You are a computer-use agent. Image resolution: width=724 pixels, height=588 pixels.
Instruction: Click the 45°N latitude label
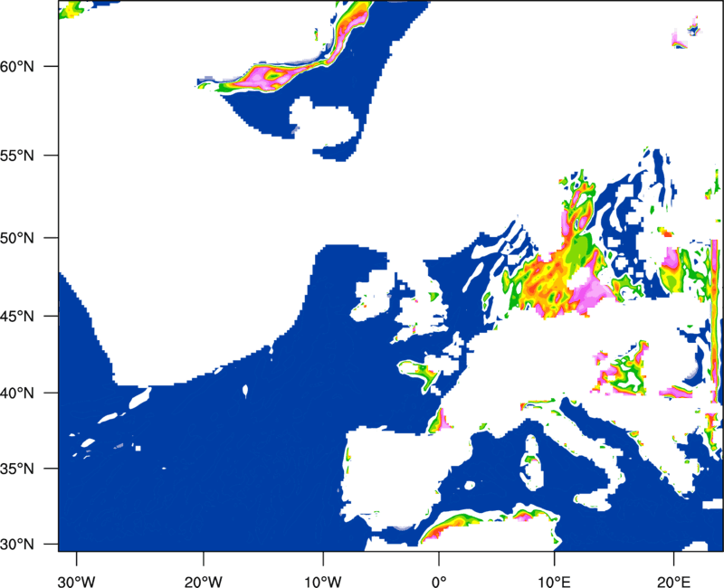pyautogui.click(x=17, y=316)
